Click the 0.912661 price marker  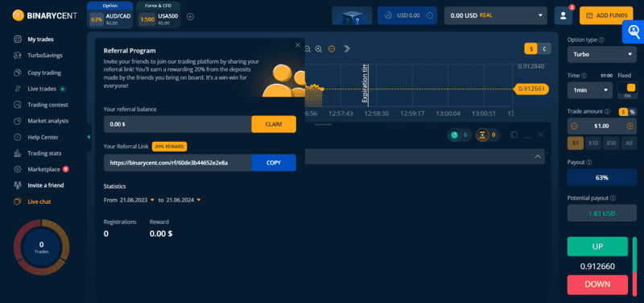(x=531, y=89)
